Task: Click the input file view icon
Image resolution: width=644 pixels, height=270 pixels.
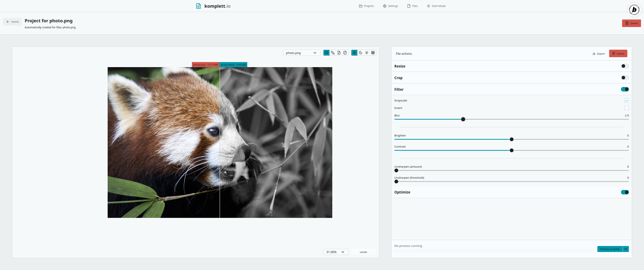Action: coord(339,53)
